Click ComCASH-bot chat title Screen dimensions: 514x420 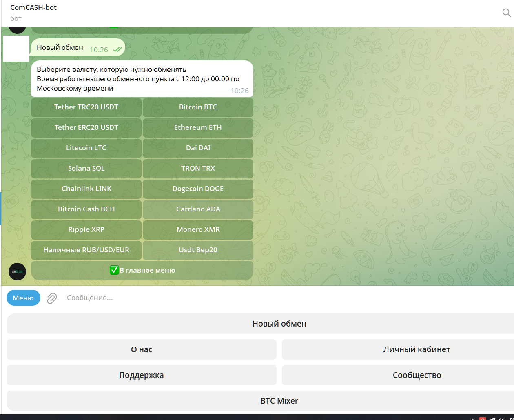[33, 7]
